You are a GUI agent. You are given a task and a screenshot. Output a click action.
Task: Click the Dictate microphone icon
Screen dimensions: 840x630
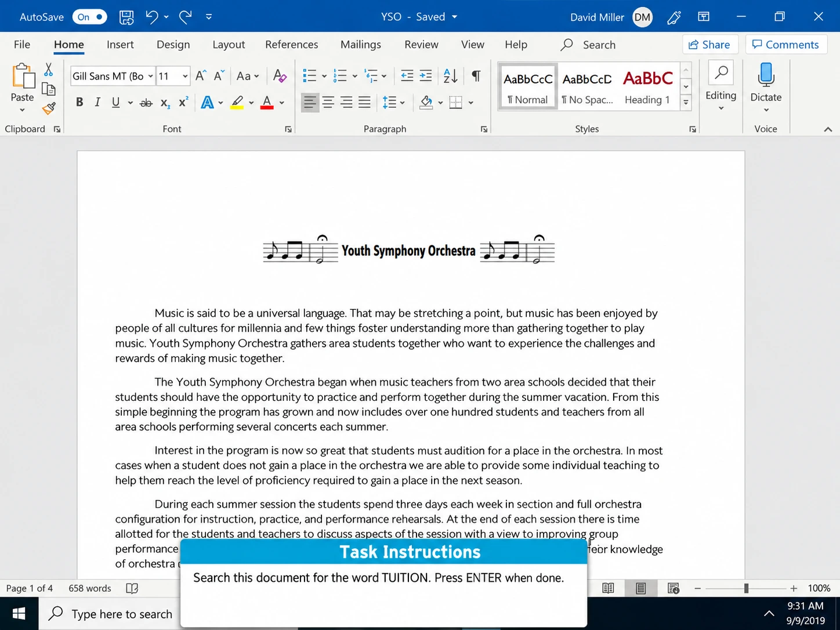pyautogui.click(x=766, y=75)
